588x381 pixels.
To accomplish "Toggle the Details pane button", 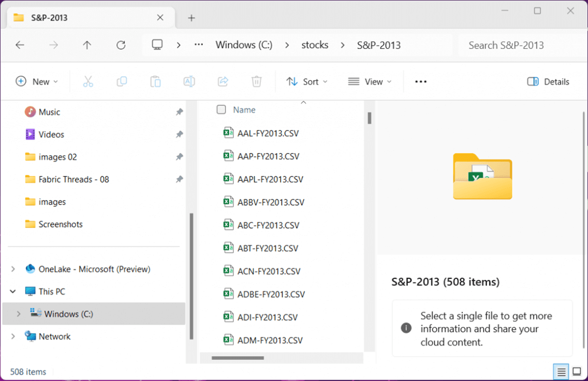I will 548,82.
